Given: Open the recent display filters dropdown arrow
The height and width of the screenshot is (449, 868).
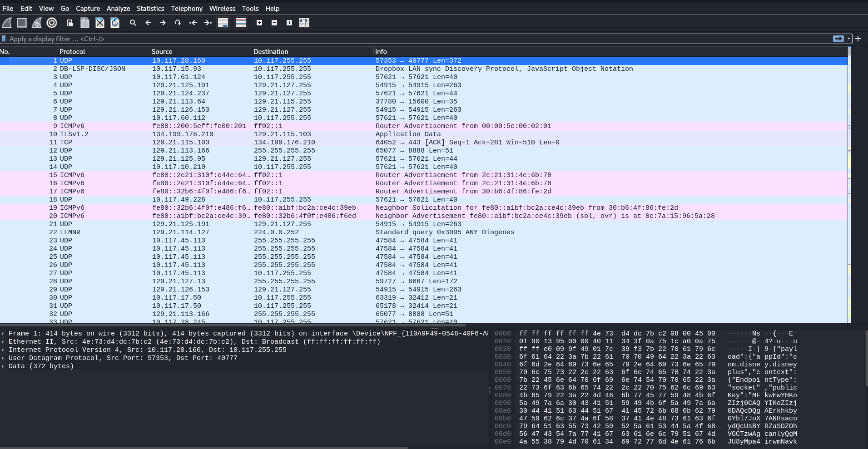Looking at the screenshot, I should tap(848, 39).
